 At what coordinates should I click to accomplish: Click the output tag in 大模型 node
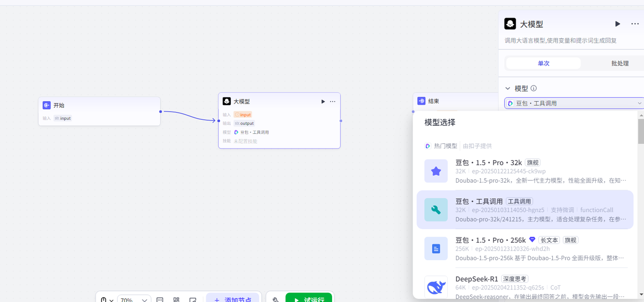[244, 123]
